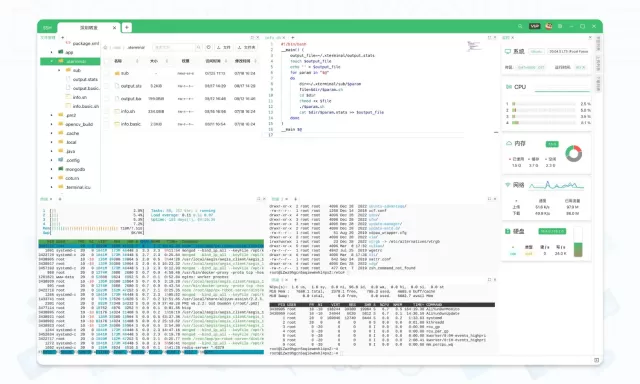Toggle the select-all checkbox in file table header
Image resolution: width=640 pixels, height=384 pixels.
(x=107, y=61)
